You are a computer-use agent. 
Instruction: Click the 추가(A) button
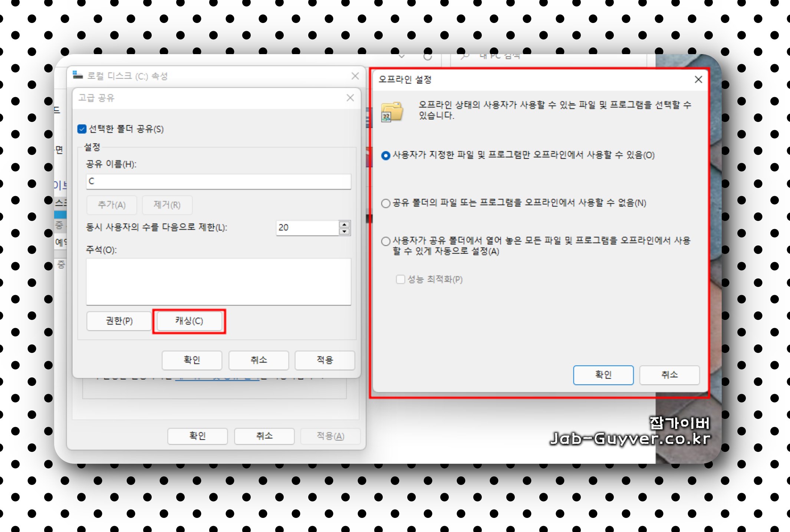point(112,205)
